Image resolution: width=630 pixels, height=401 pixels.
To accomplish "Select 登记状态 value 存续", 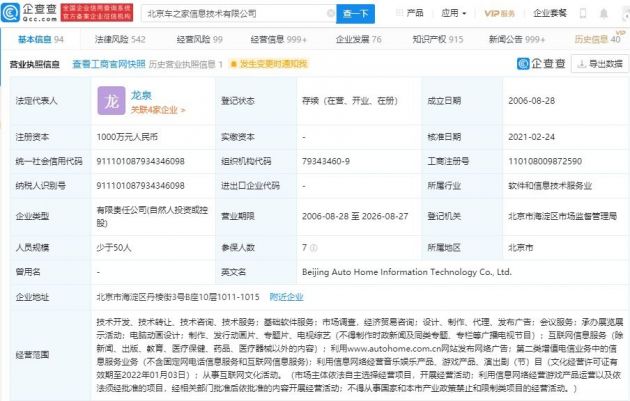I will tap(350, 100).
